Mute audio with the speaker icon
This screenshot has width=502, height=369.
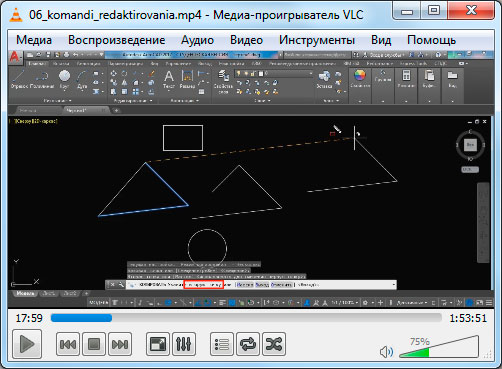pos(386,352)
